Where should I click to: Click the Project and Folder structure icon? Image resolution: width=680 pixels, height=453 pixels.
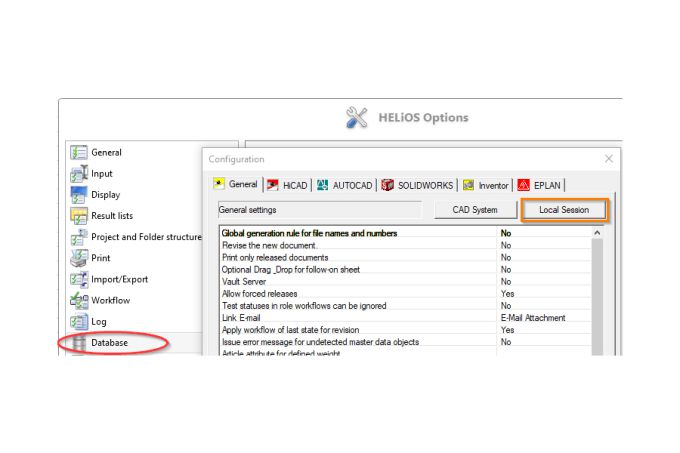79,237
